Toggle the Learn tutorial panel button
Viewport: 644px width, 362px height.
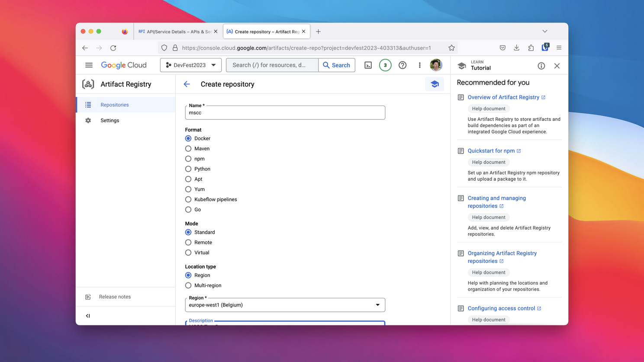[435, 84]
